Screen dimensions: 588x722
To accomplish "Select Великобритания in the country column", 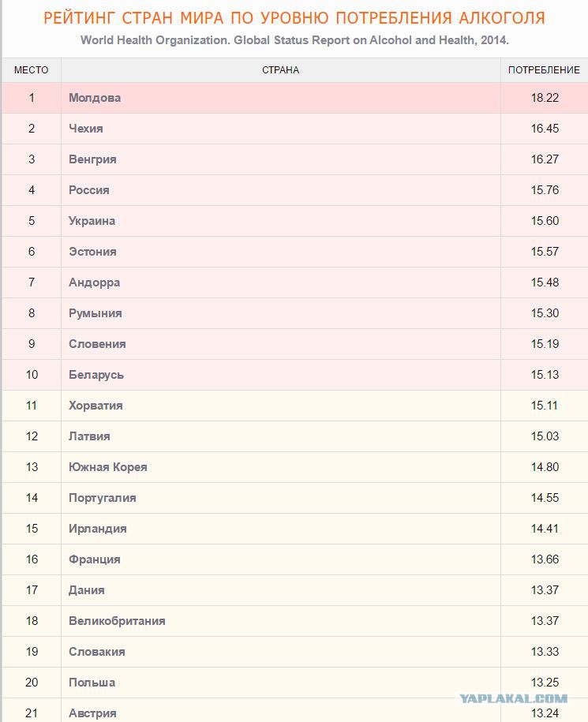I will 117,621.
